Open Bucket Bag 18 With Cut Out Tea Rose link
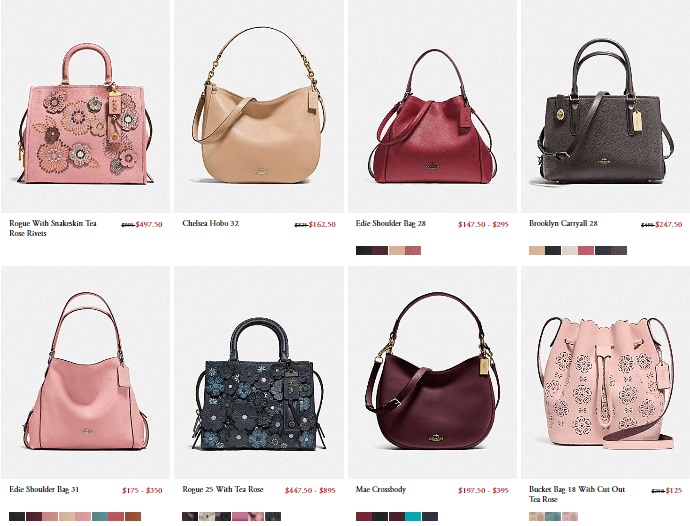Viewport: 690px width, 526px height. point(577,494)
